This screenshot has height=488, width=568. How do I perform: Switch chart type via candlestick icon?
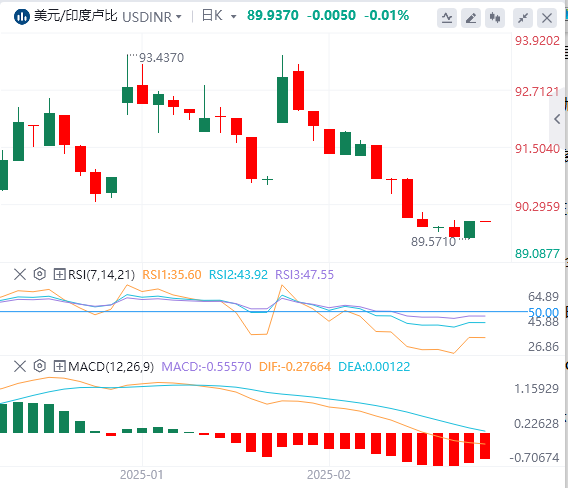point(495,18)
